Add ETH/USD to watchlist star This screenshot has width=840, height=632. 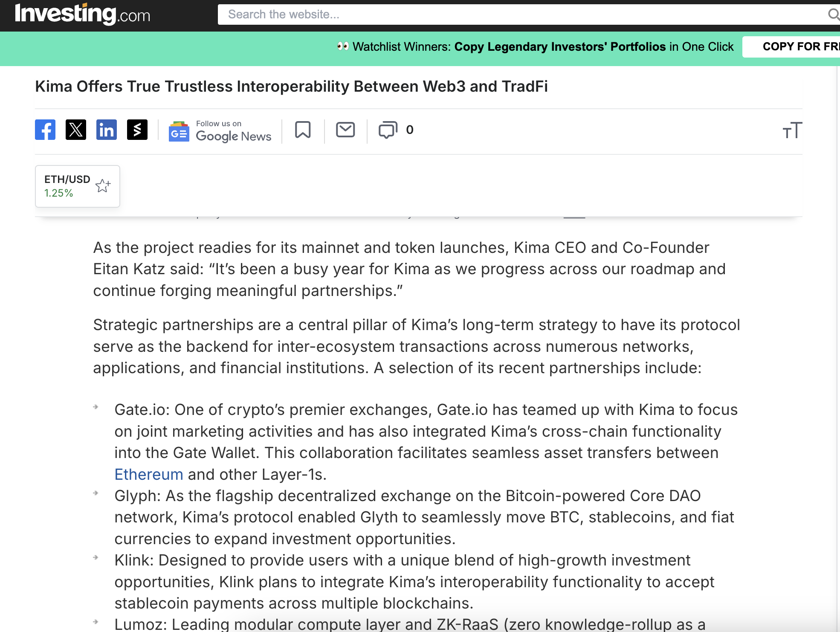click(x=103, y=186)
